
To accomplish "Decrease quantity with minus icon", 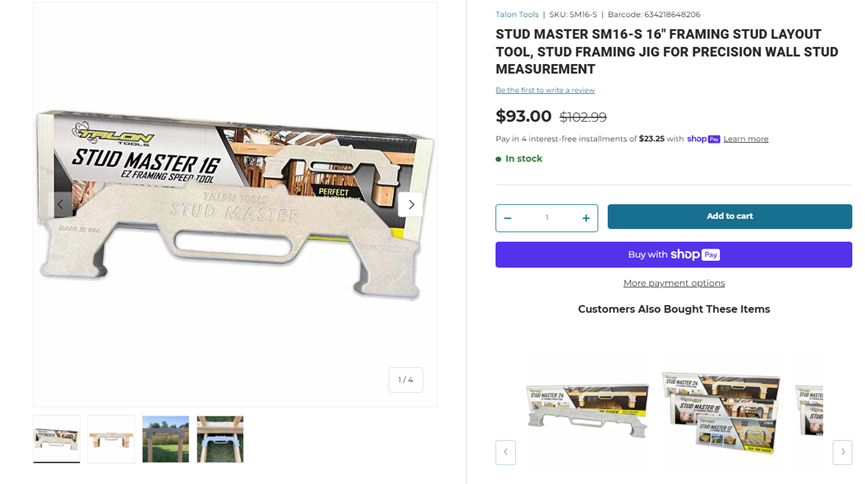I will click(508, 218).
